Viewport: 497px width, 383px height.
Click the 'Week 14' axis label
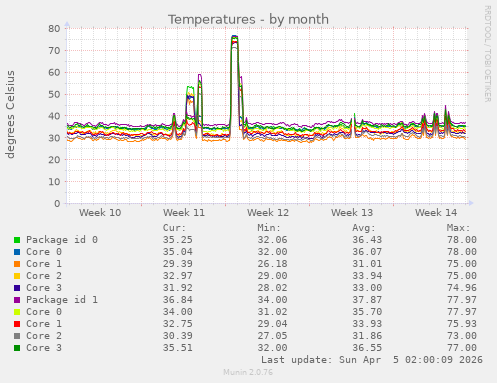[436, 213]
